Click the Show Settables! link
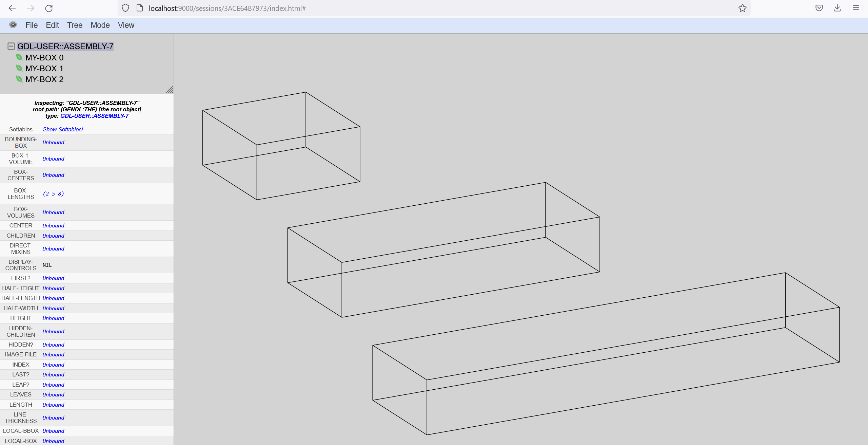The width and height of the screenshot is (868, 445). coord(63,129)
